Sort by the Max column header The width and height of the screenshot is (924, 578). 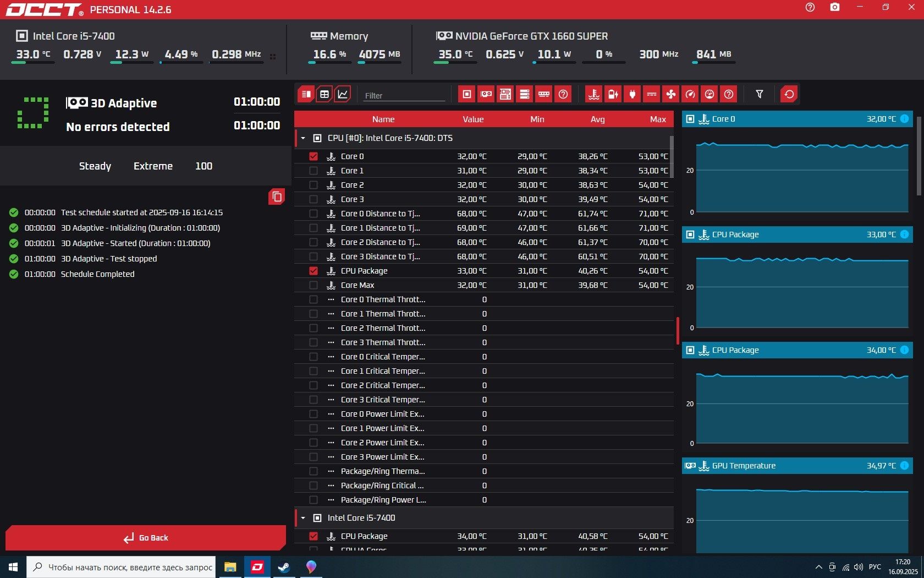pos(658,119)
